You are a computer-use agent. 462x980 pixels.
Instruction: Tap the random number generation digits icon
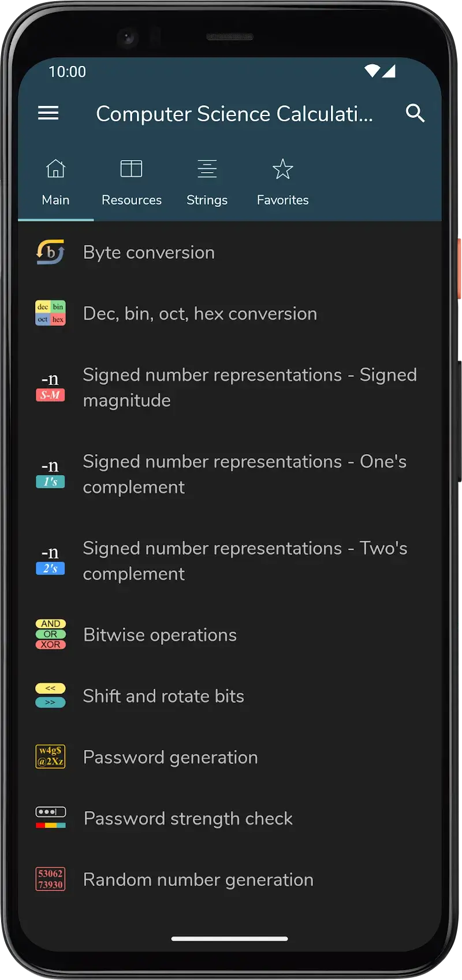click(x=50, y=879)
